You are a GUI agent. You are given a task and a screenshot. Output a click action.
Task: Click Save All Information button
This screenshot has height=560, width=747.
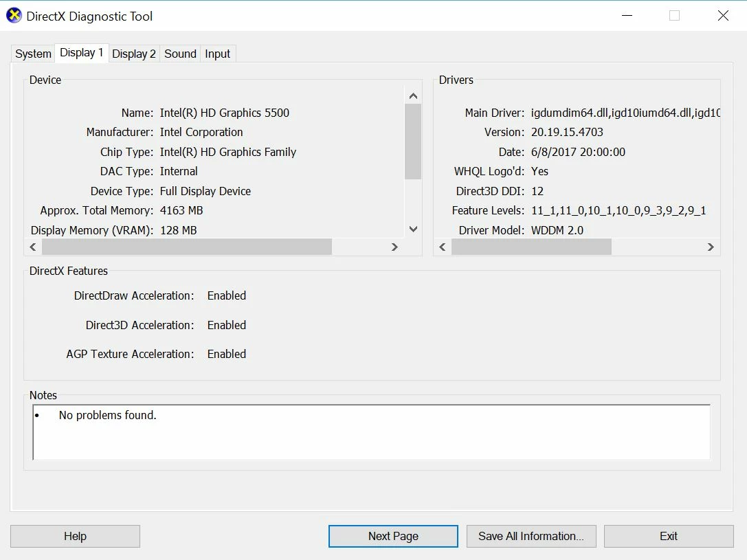click(x=531, y=536)
